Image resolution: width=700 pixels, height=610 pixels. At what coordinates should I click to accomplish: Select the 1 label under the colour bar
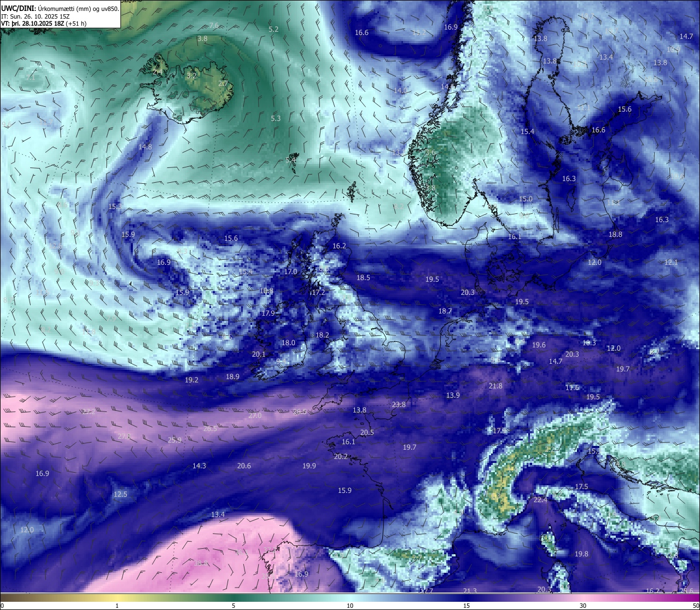click(x=117, y=606)
